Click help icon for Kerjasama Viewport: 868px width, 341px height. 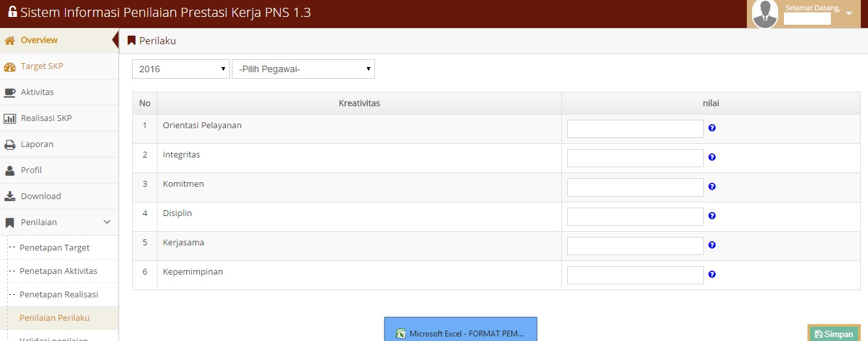click(712, 245)
